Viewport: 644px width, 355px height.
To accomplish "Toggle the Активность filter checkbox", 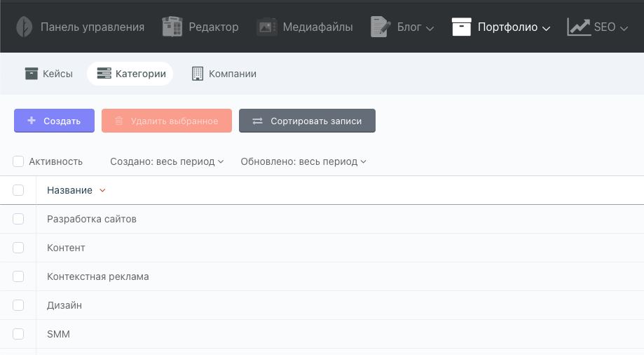I will 18,161.
